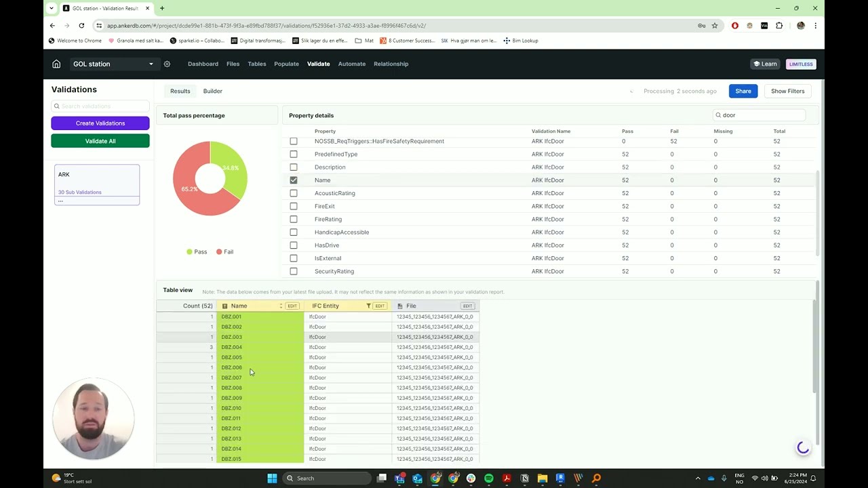Open the Dashboard menu
The image size is (868, 488).
[x=203, y=64]
